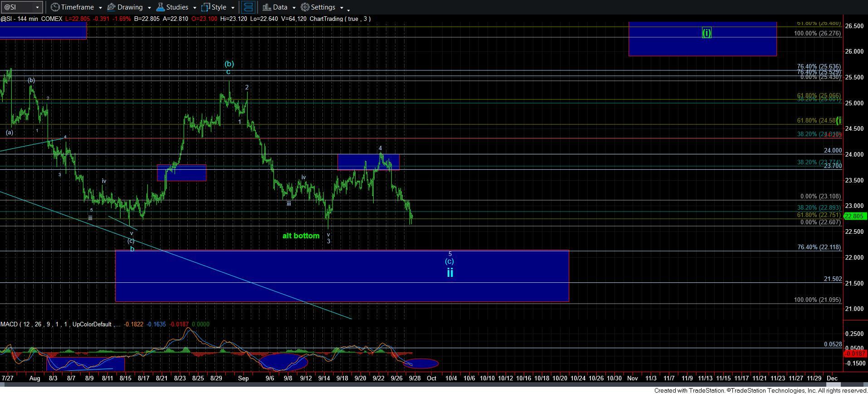
Task: Click the "-1.69%" percent change value
Action: click(x=122, y=19)
